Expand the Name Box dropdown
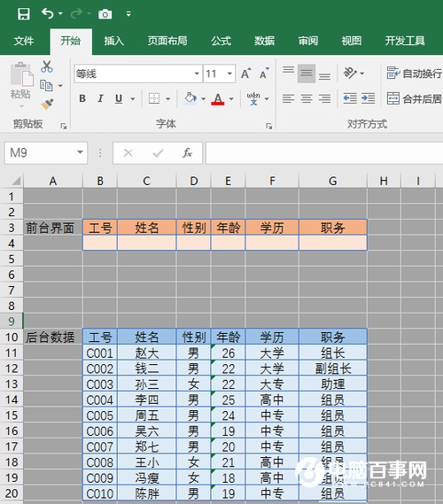The image size is (443, 504). pyautogui.click(x=80, y=152)
